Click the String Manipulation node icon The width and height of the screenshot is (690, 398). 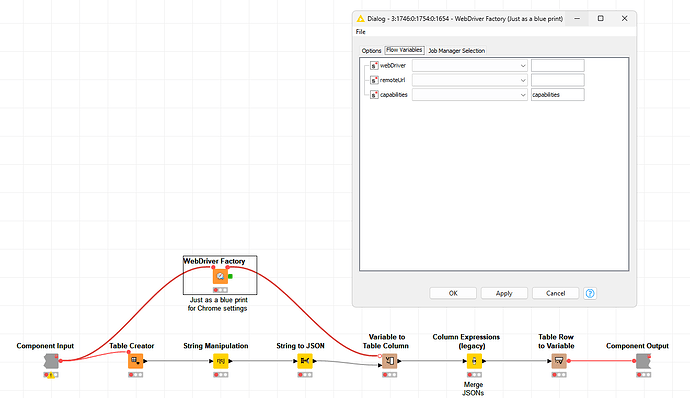click(220, 361)
